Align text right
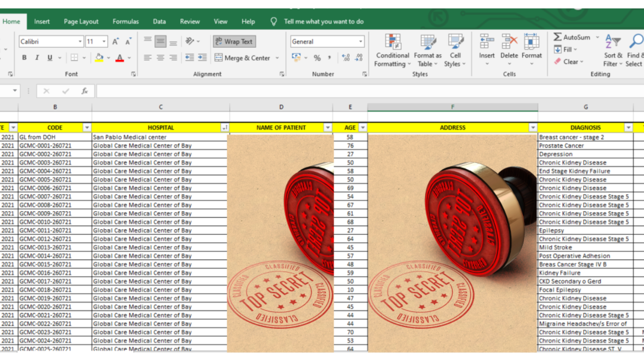644x362 pixels. click(x=173, y=58)
